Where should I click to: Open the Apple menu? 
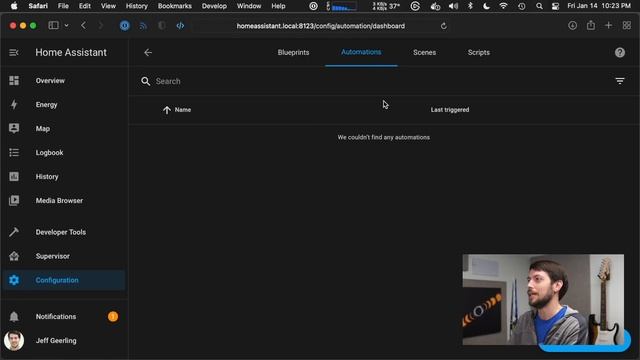click(x=14, y=6)
